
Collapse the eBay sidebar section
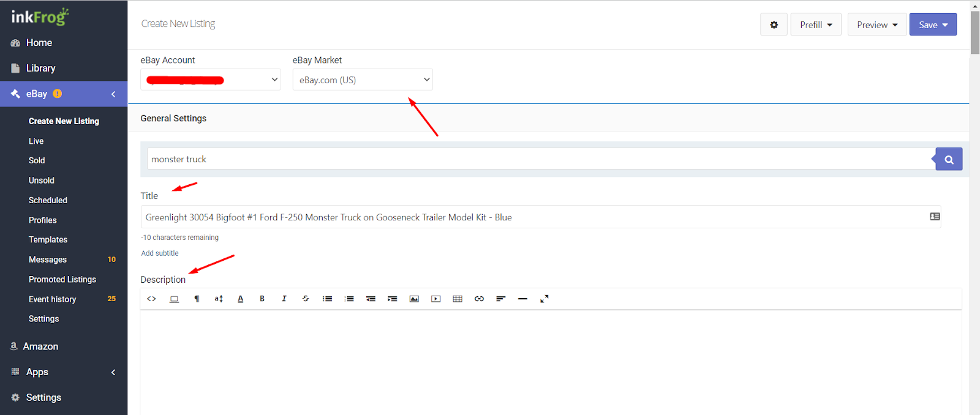(113, 94)
